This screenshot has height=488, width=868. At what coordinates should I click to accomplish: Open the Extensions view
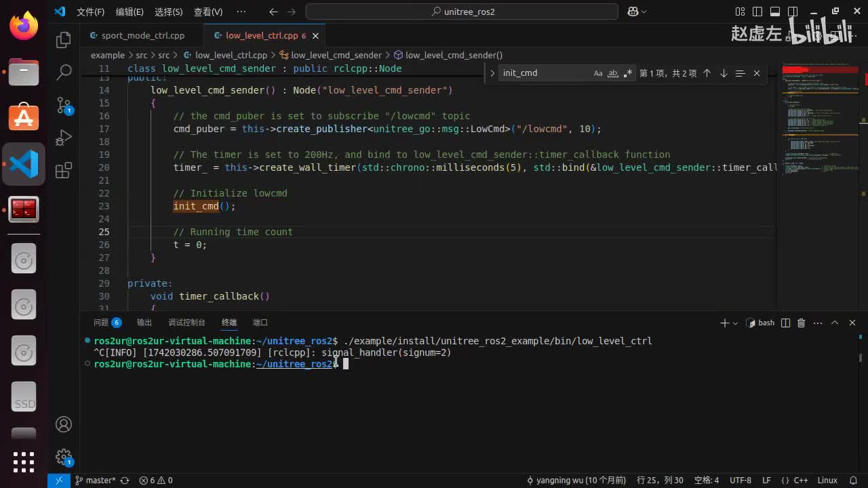tap(64, 170)
